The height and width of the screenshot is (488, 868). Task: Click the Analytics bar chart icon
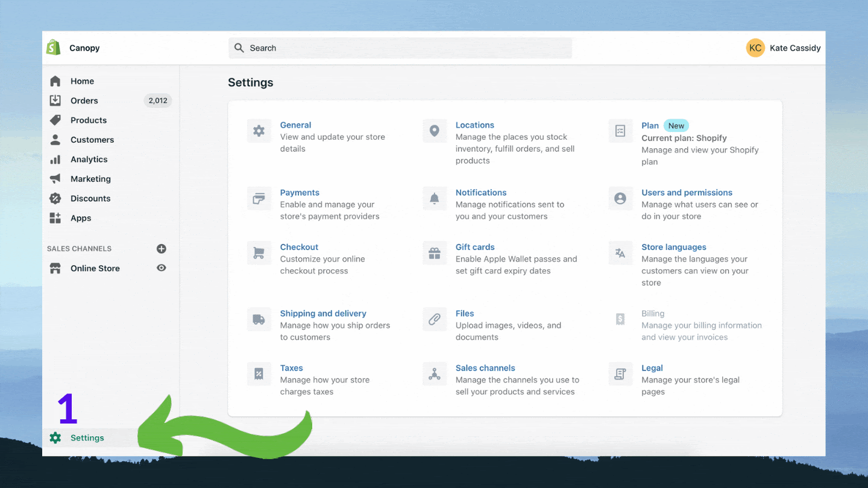(x=55, y=159)
